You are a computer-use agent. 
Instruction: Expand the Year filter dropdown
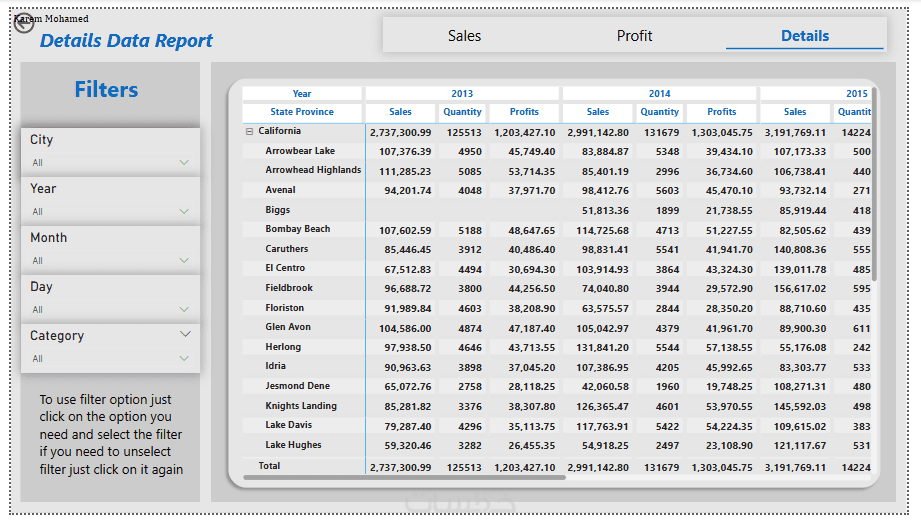184,211
